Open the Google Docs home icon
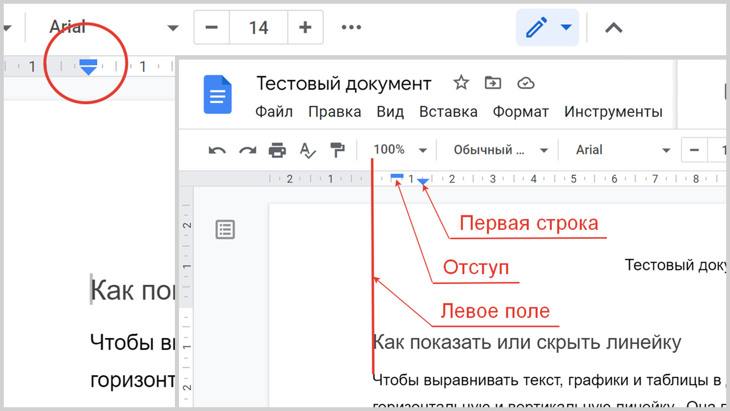Screen dimensions: 730x411 point(218,96)
